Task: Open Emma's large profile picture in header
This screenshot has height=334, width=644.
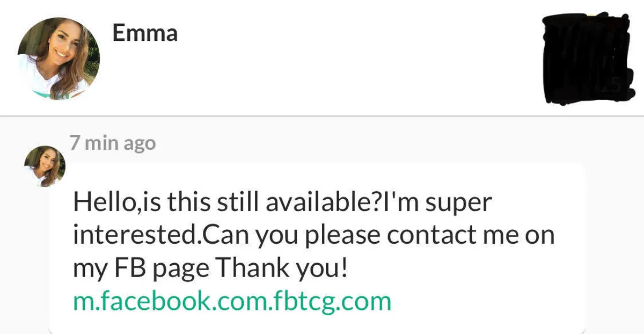Action: (58, 58)
